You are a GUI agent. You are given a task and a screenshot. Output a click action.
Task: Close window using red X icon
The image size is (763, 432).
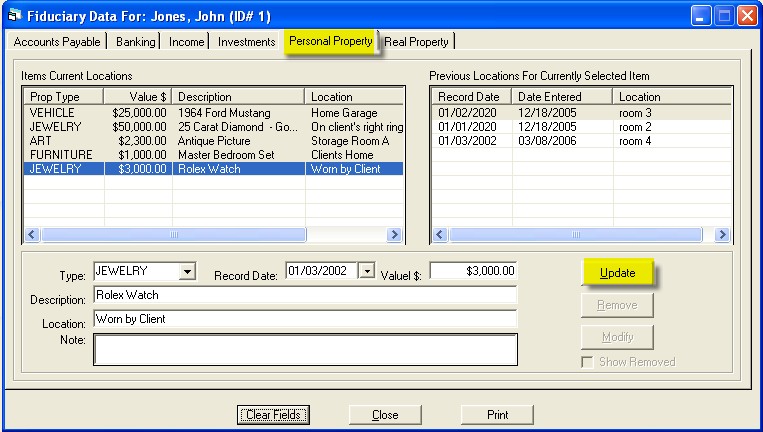747,16
